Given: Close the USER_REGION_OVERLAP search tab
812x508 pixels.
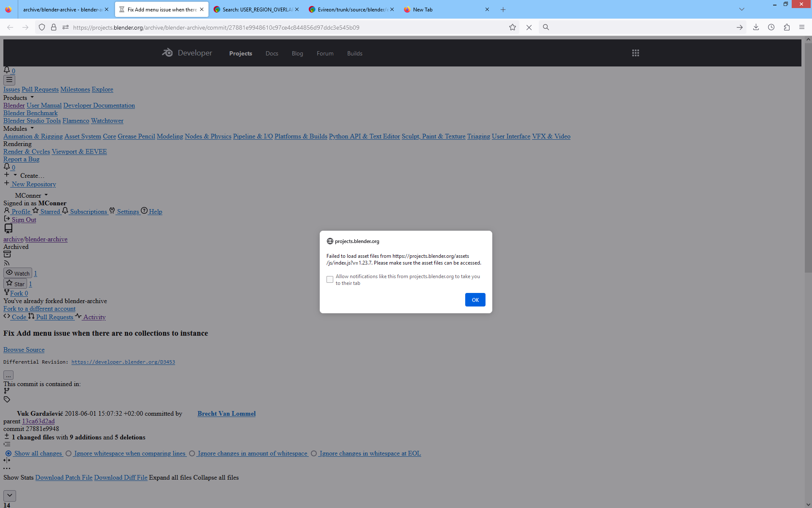Looking at the screenshot, I should [297, 9].
